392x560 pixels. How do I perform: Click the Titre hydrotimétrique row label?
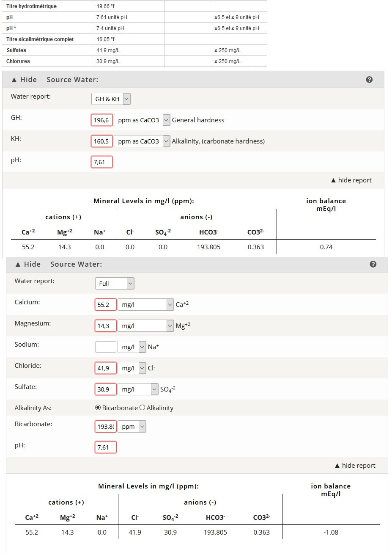tap(31, 6)
